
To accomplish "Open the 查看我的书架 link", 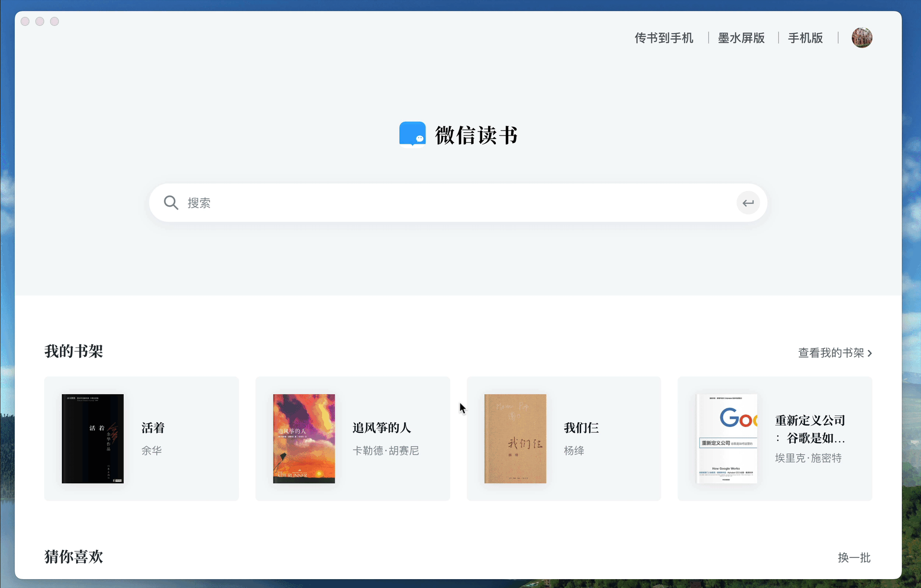I will [831, 353].
